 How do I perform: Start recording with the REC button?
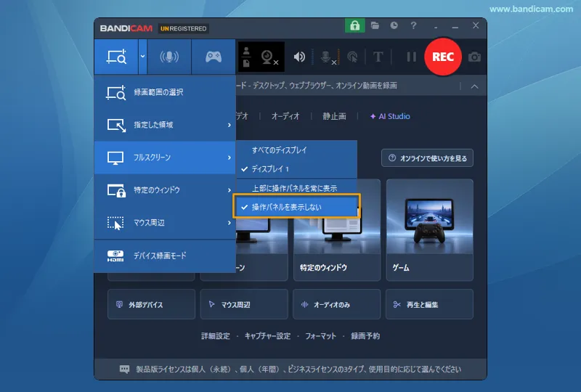(x=443, y=57)
